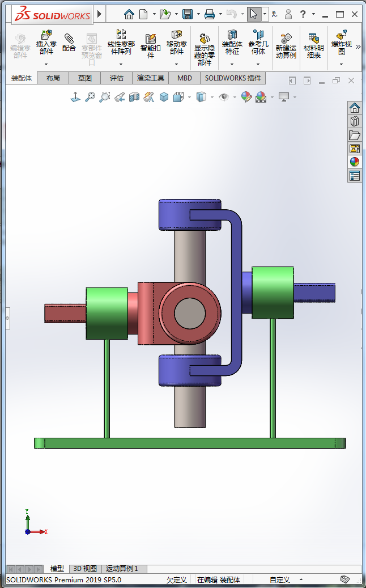Click 新建运动算例 new motion study
This screenshot has height=588, width=366.
click(286, 45)
